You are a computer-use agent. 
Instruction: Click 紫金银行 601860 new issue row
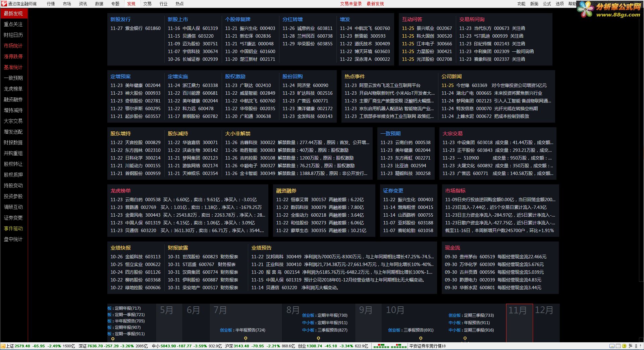click(x=136, y=29)
